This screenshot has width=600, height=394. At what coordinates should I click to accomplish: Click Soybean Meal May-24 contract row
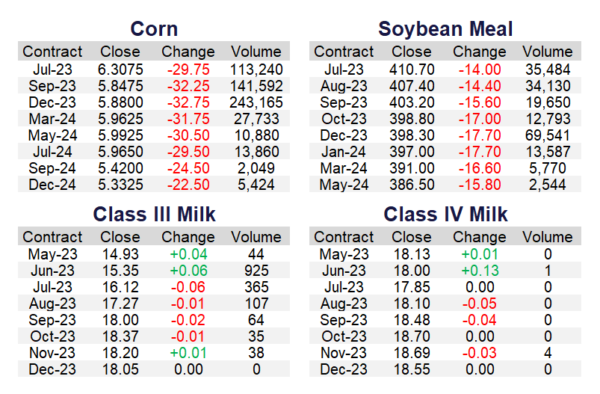(x=445, y=185)
